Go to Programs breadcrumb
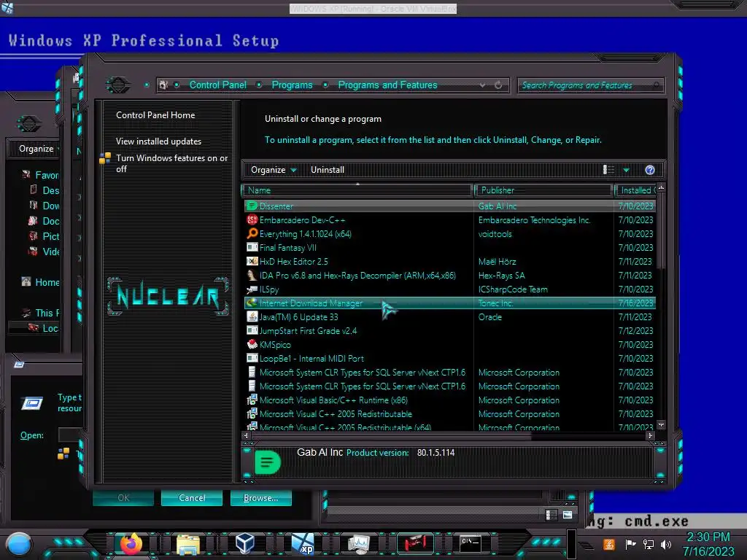747x560 pixels. tap(292, 85)
